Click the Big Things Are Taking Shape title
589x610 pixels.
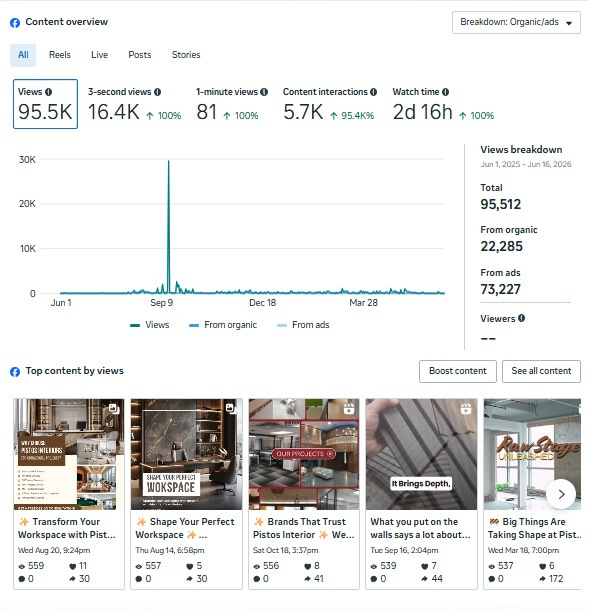click(534, 528)
